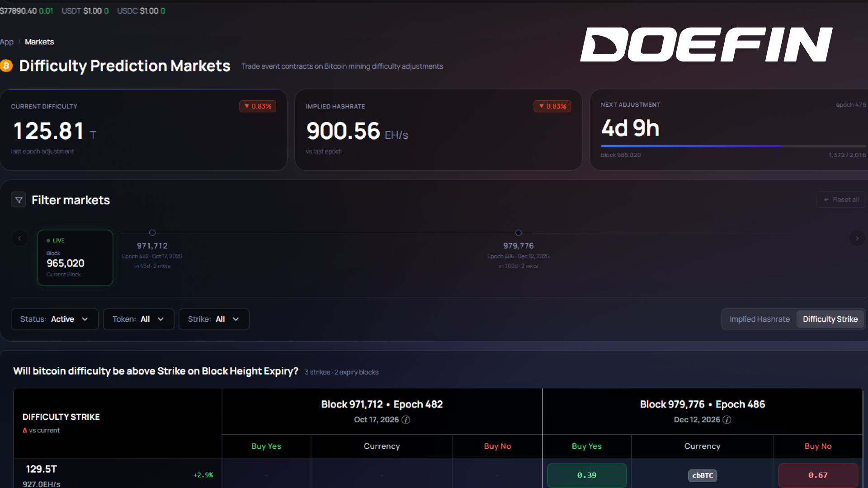Viewport: 868px width, 488px height.
Task: Click the 0.83% badge on Implied Hashrate
Action: (552, 106)
